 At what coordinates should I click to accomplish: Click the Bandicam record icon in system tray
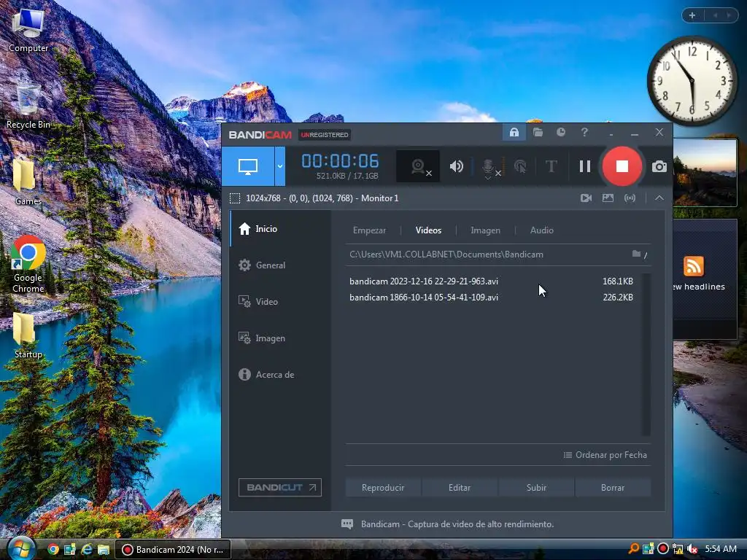point(662,549)
